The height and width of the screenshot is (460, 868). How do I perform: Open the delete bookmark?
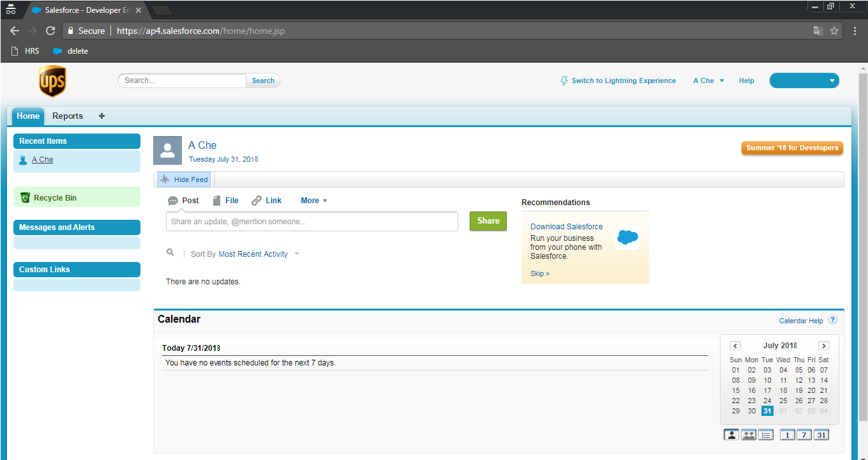tap(70, 51)
